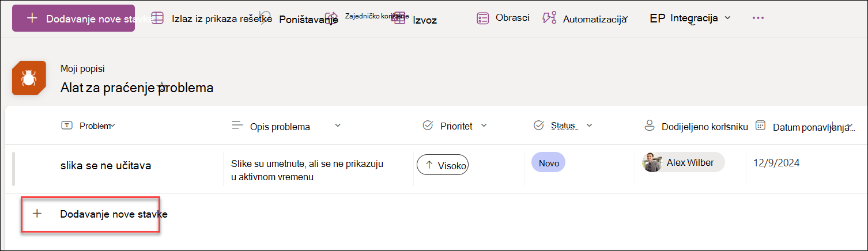Image resolution: width=868 pixels, height=251 pixels.
Task: Open the Izvoz export command
Action: point(425,20)
